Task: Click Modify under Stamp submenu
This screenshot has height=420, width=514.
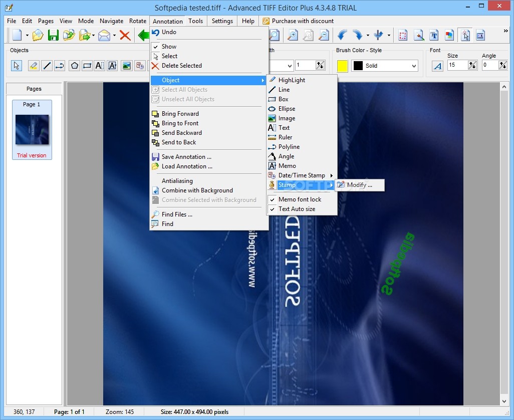Action: click(360, 185)
